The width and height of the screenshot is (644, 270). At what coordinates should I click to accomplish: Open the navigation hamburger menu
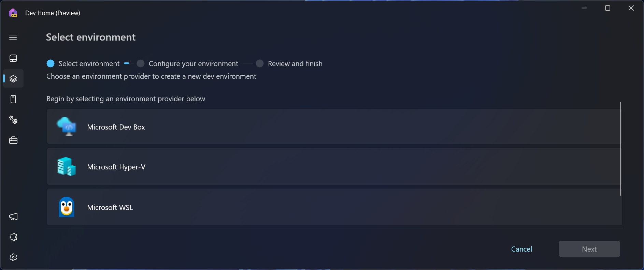click(x=13, y=37)
